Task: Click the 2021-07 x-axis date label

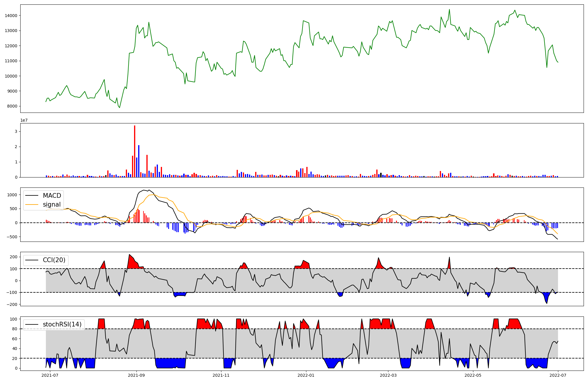Action: pyautogui.click(x=50, y=375)
